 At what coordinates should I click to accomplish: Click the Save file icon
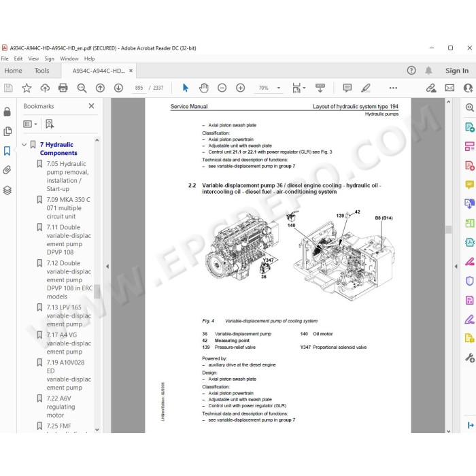pyautogui.click(x=8, y=88)
